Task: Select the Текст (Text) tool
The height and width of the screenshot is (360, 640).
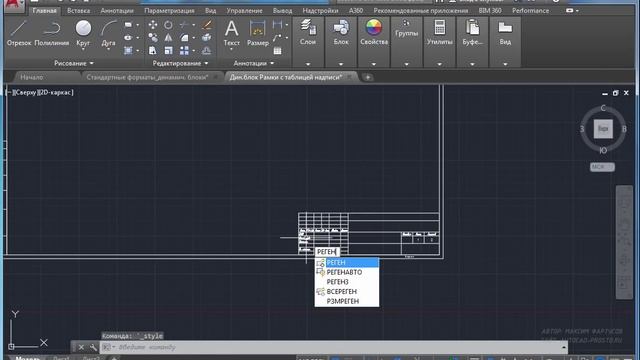Action: 231,33
